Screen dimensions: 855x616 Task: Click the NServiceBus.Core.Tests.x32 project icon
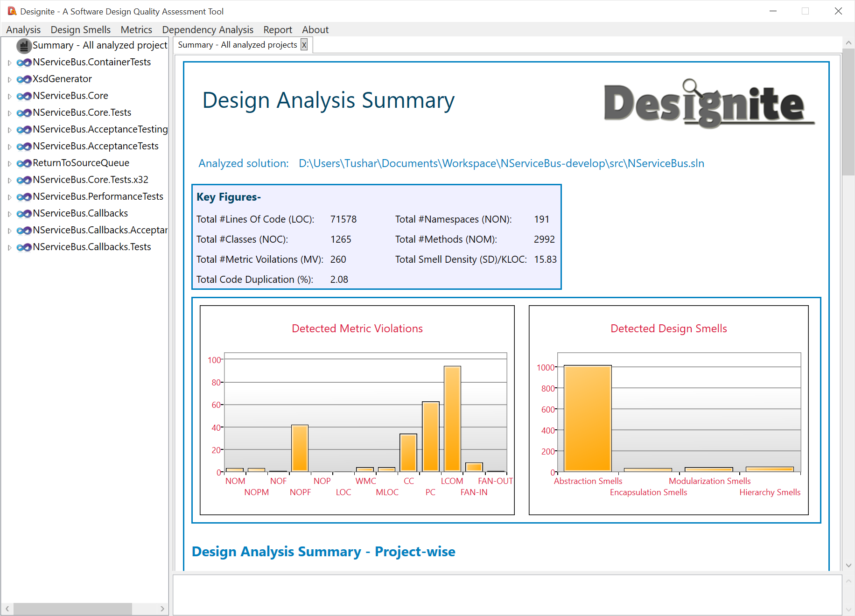coord(24,180)
